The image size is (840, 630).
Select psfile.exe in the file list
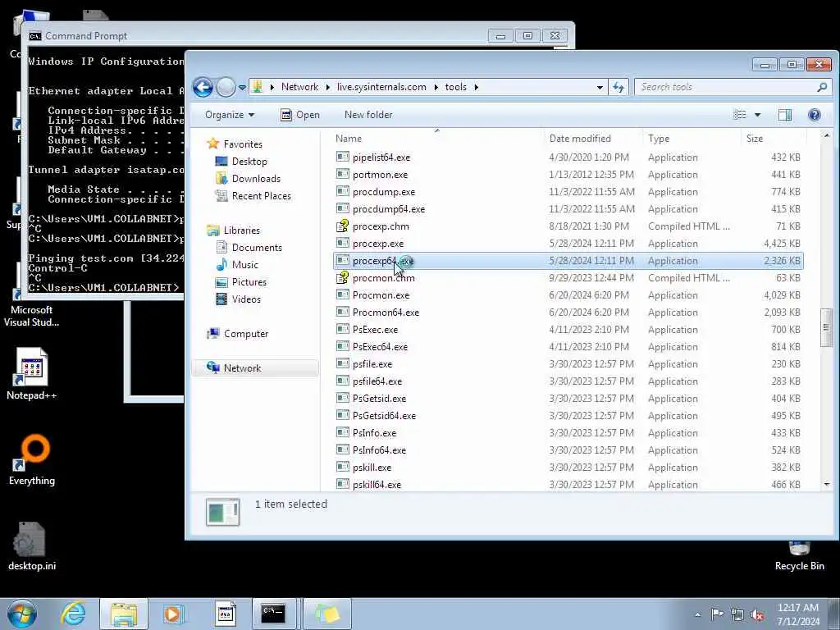(x=568, y=363)
